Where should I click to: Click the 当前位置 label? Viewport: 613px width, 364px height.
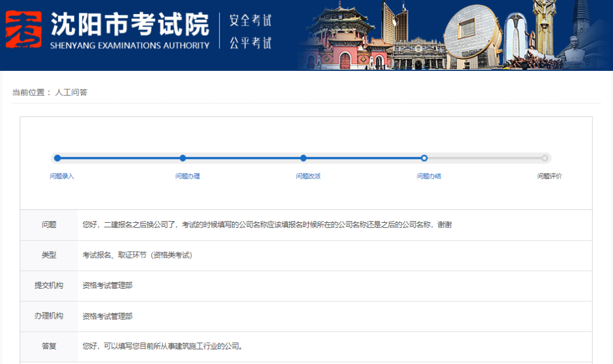click(x=31, y=92)
